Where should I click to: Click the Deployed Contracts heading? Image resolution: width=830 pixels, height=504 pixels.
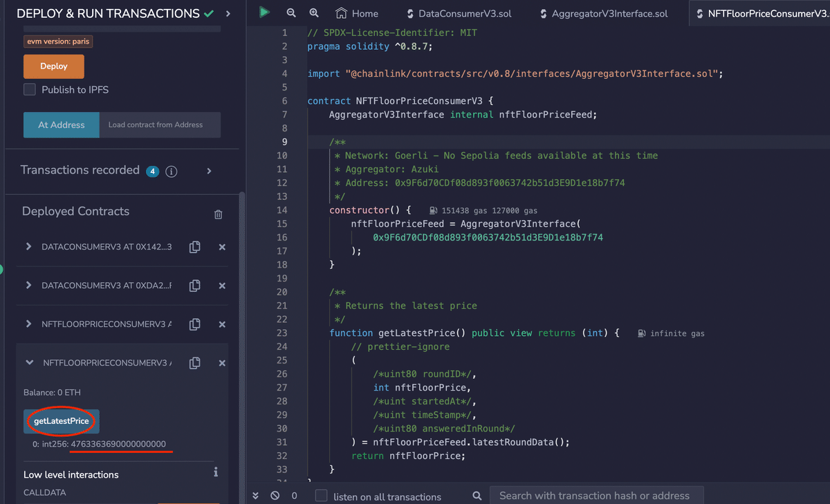click(x=75, y=212)
